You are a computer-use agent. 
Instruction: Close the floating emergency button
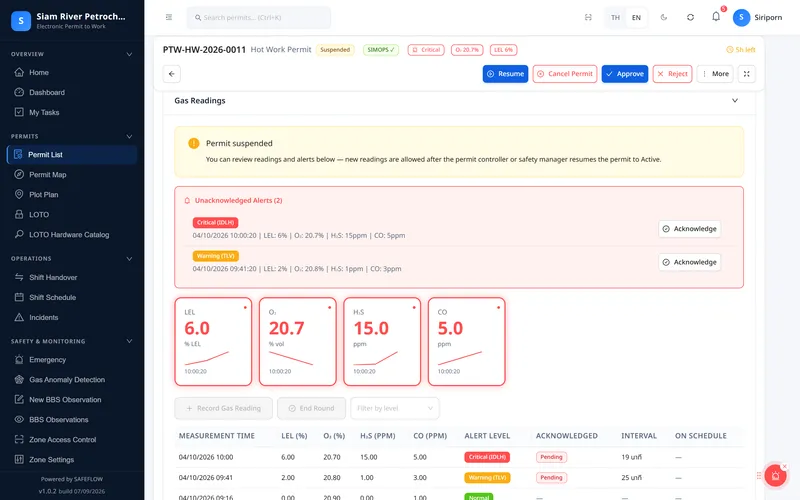coord(785,466)
